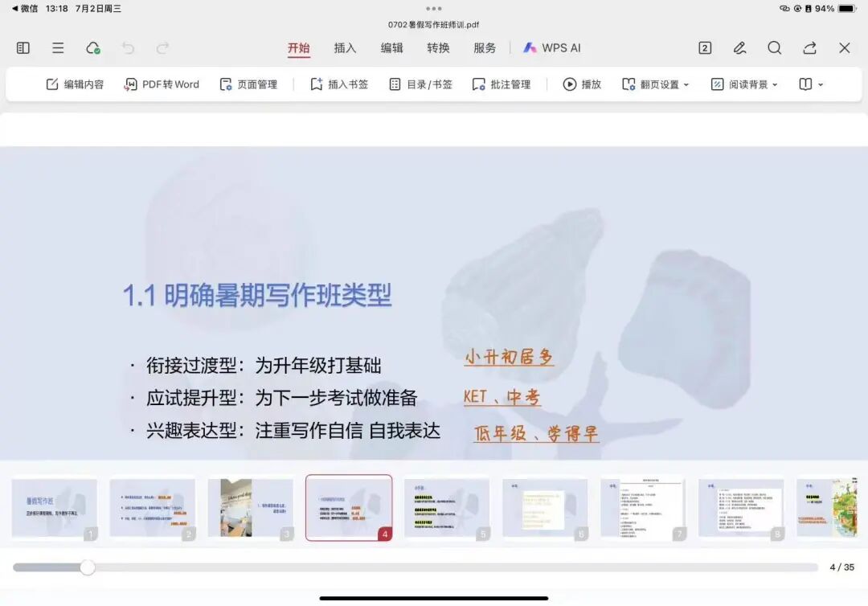Switch to the 转换 ribbon tab
This screenshot has width=868, height=606.
coord(438,47)
